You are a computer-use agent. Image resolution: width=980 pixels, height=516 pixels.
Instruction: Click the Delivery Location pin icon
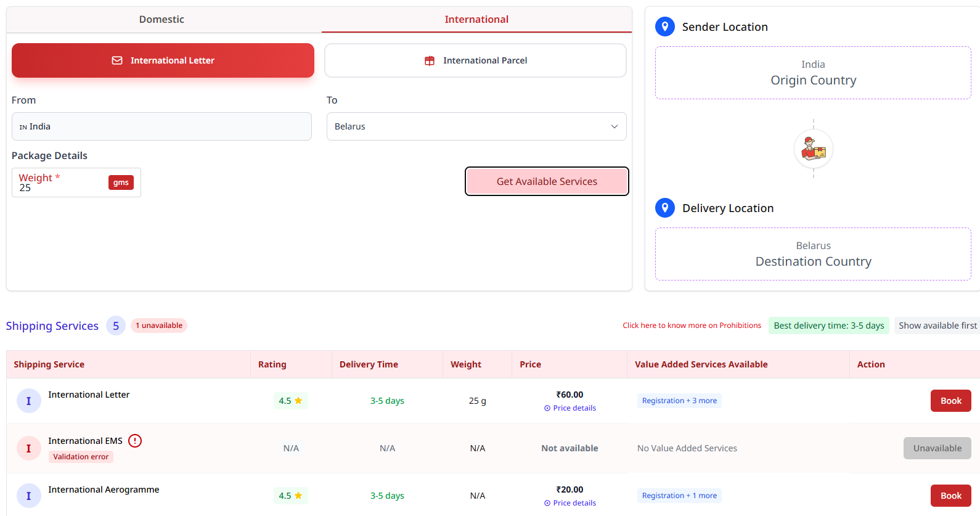665,208
